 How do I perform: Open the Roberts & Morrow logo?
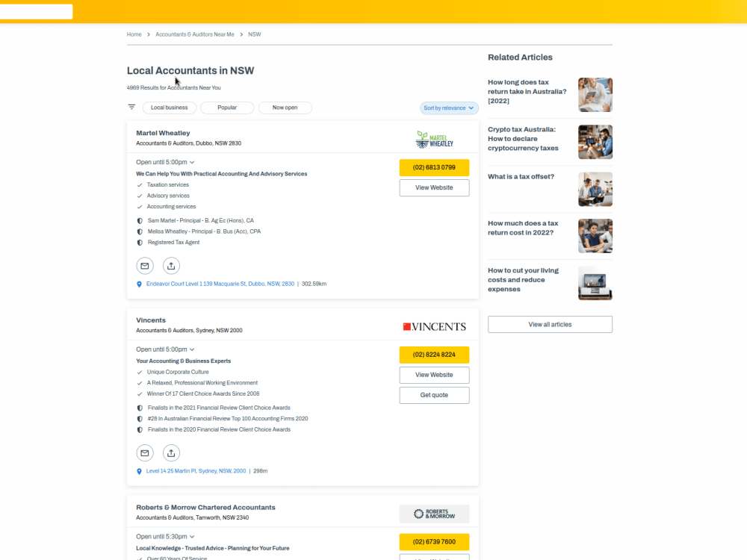435,514
